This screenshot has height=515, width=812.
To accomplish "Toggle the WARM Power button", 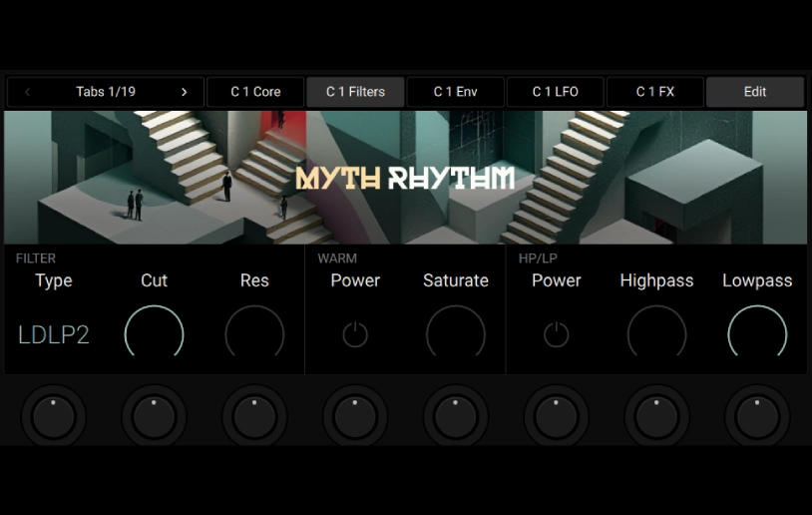I will coord(355,334).
